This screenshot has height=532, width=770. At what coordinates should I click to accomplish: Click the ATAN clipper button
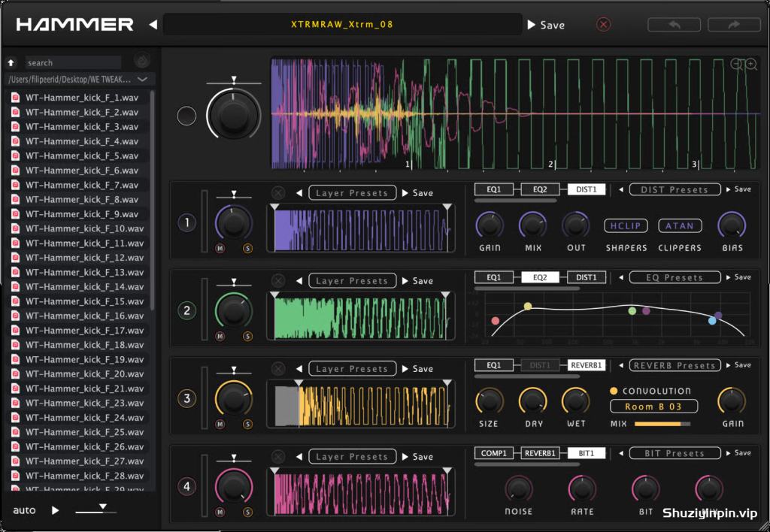680,225
